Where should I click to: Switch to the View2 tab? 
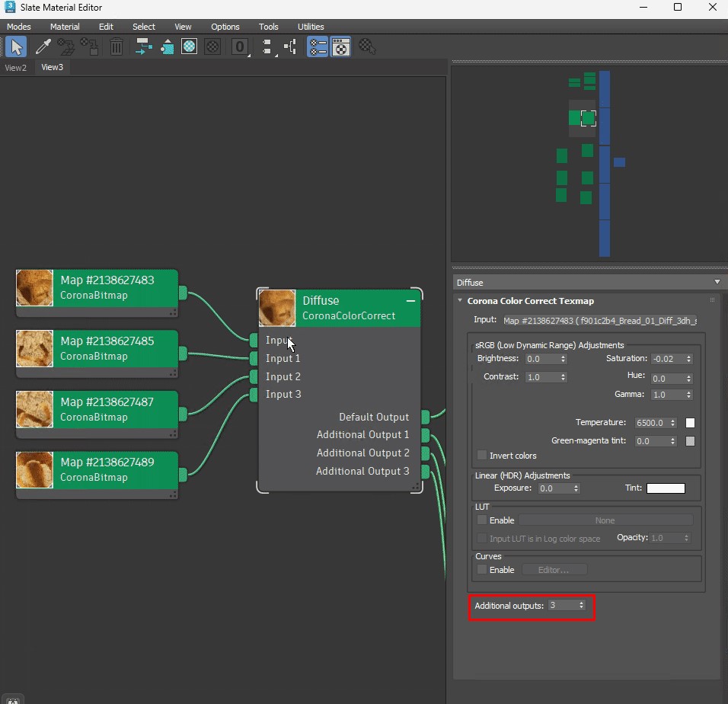(16, 68)
